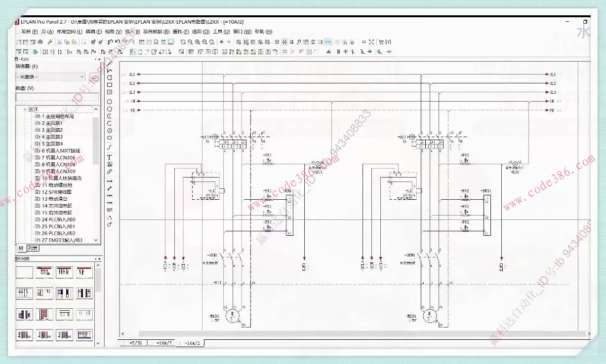Go back with the left arrow icon
Viewport: 606px width, 364px height.
[222, 42]
